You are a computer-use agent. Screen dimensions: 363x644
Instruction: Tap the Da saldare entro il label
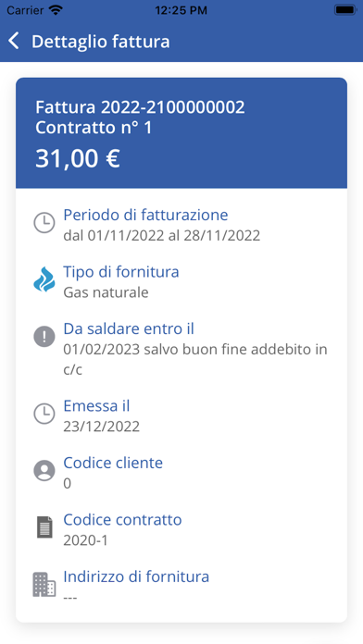click(x=129, y=328)
